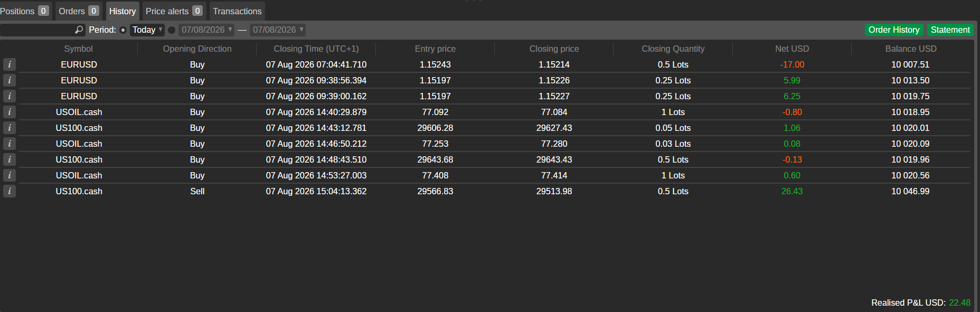Switch to the Transactions tab
The height and width of the screenshot is (312, 980).
(x=237, y=11)
